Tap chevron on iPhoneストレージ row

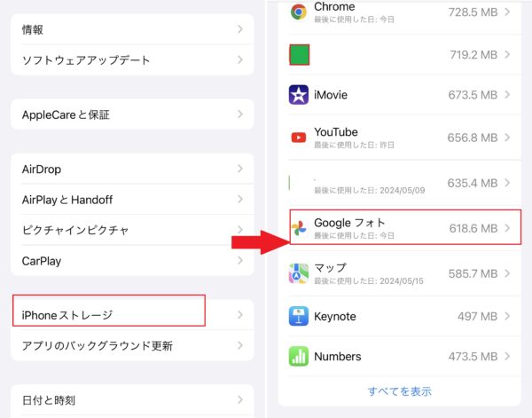tap(240, 315)
